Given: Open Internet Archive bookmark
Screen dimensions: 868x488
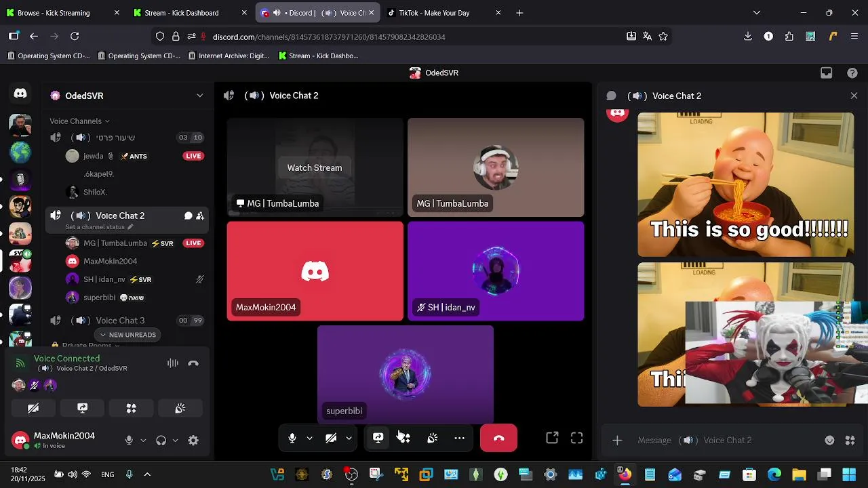Looking at the screenshot, I should coord(228,56).
